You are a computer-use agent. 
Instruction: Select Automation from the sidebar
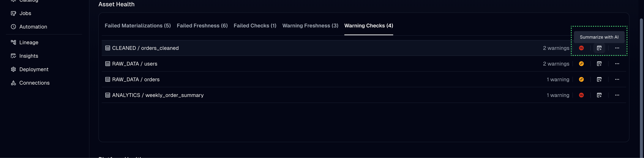coord(33,26)
